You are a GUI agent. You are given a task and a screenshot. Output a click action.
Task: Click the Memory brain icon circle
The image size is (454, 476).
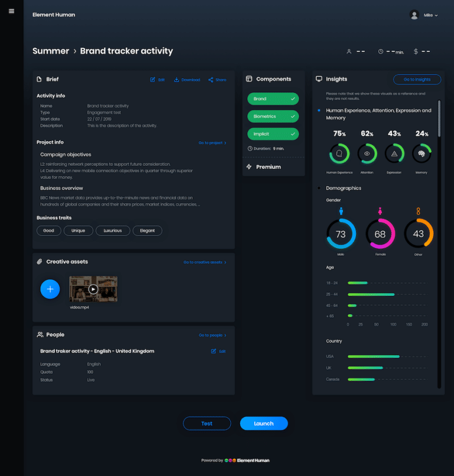click(x=422, y=154)
